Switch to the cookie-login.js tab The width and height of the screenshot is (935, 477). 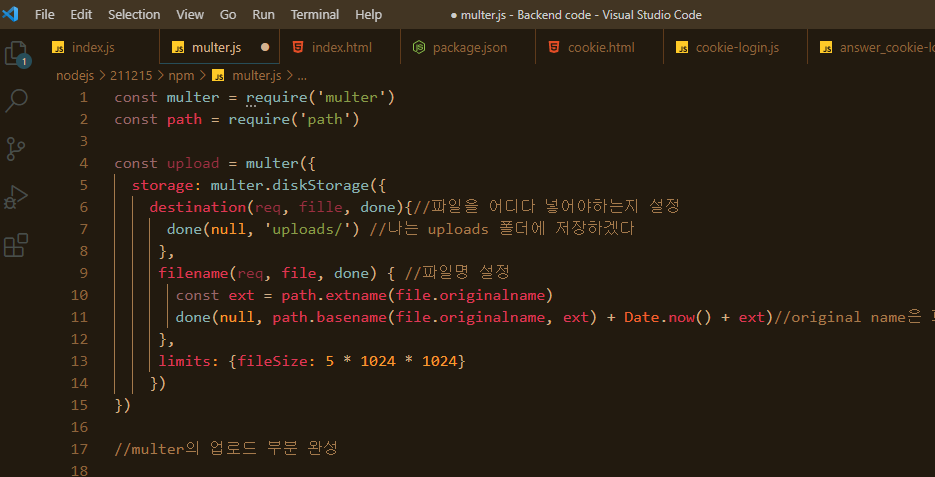coord(735,47)
